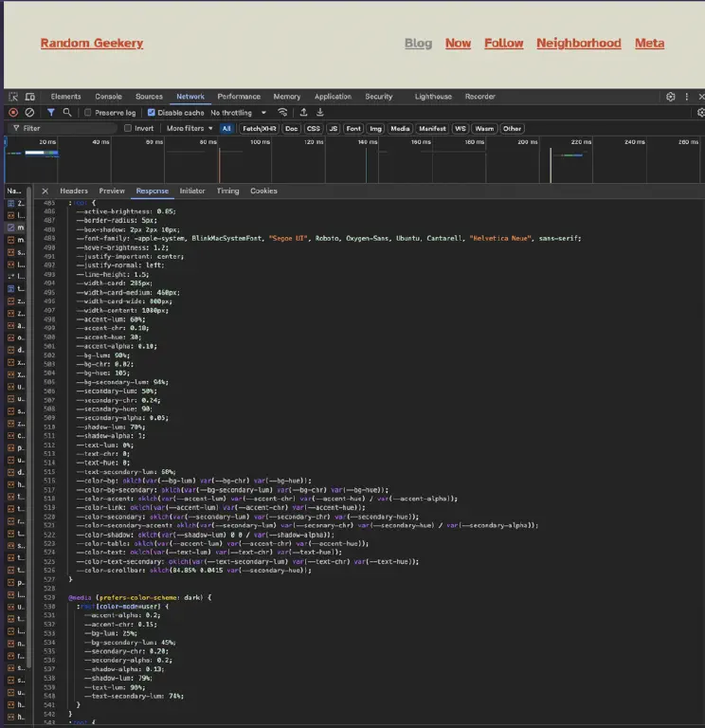Open the Sources tab
This screenshot has height=728, width=705.
tap(149, 97)
